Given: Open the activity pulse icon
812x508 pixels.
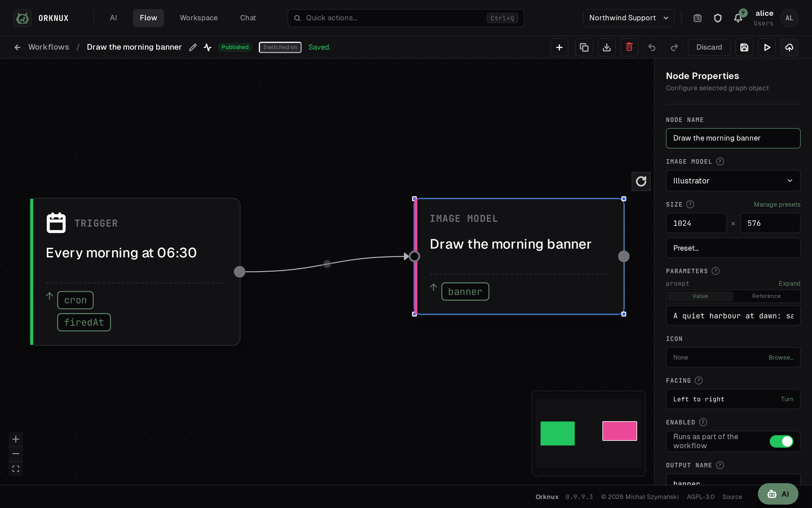Looking at the screenshot, I should tap(207, 47).
